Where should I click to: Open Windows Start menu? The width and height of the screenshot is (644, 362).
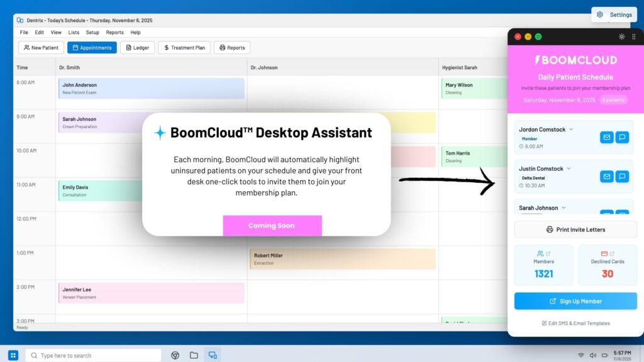[13, 355]
